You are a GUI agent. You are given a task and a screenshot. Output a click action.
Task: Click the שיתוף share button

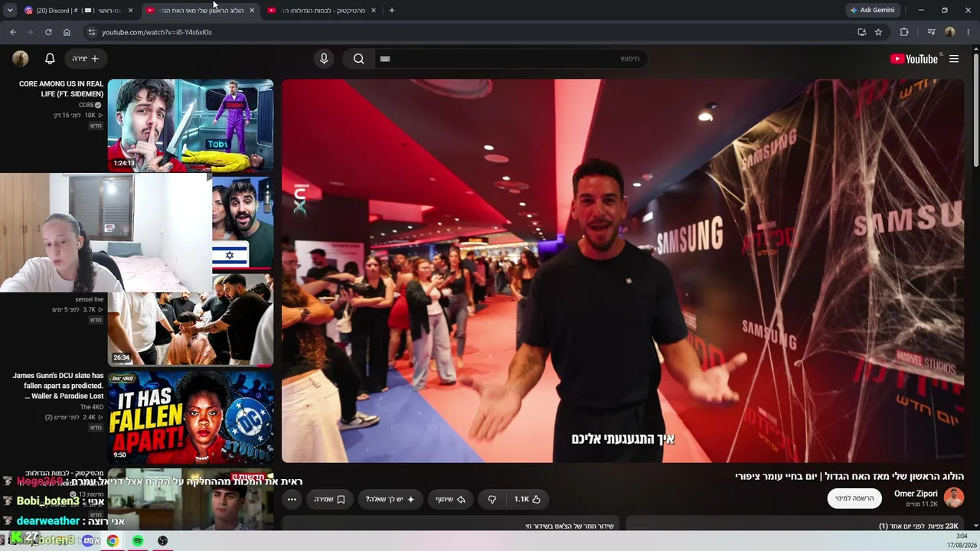click(x=451, y=499)
